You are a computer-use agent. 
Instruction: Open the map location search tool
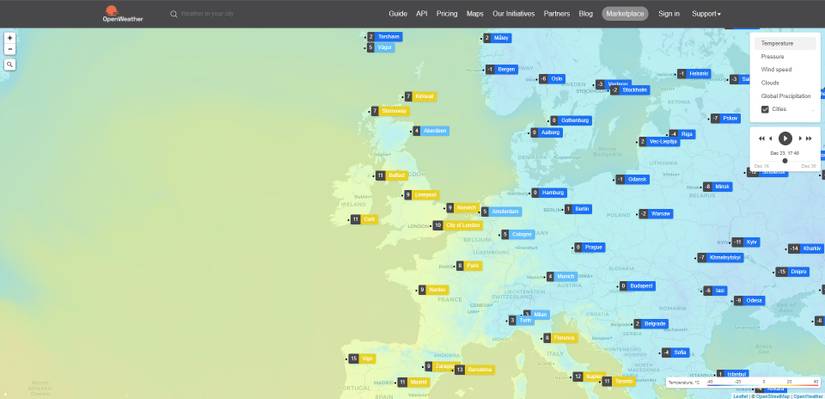tap(10, 65)
